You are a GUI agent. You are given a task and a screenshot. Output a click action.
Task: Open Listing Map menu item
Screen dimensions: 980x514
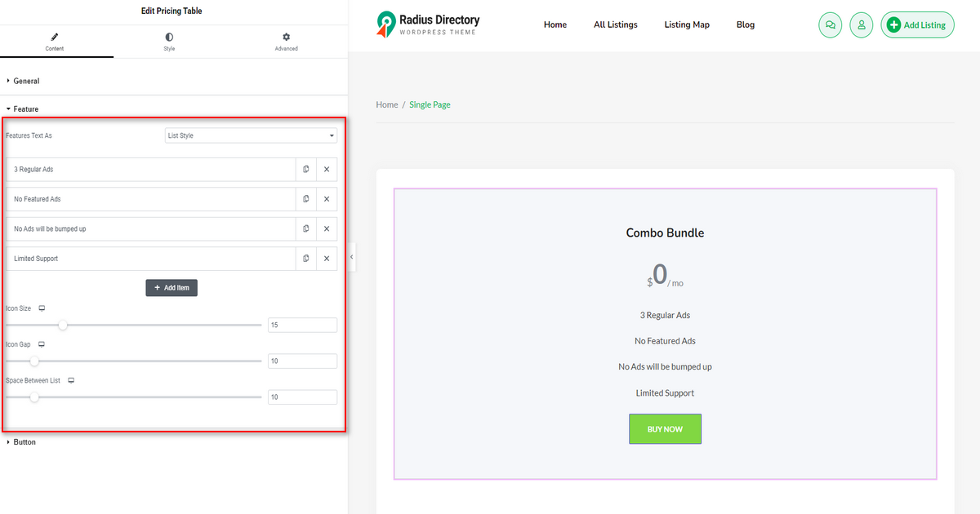point(687,24)
